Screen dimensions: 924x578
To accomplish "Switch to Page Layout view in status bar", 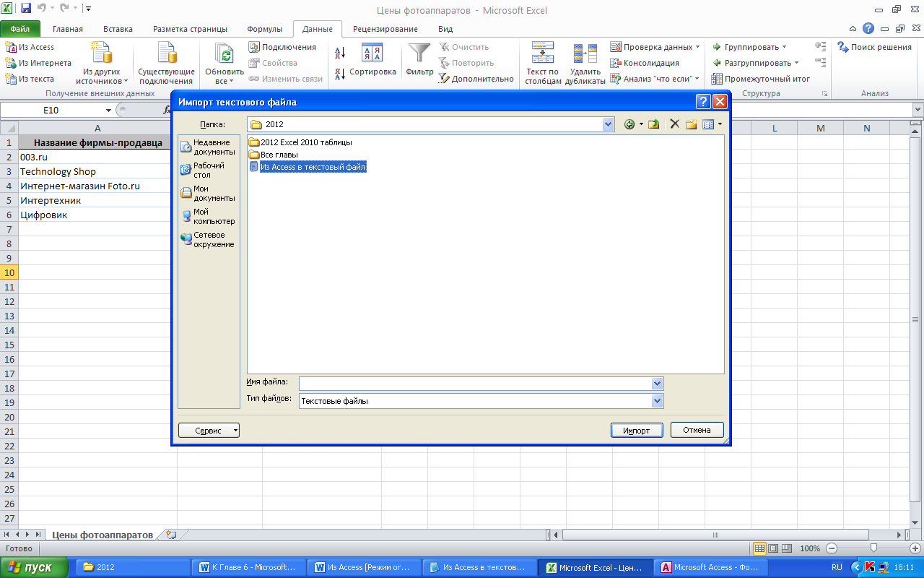I will (x=773, y=548).
